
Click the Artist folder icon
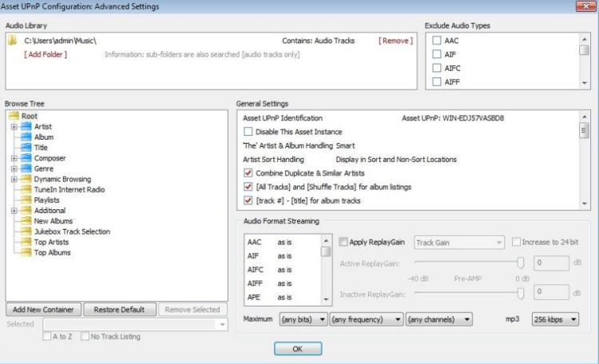[26, 126]
